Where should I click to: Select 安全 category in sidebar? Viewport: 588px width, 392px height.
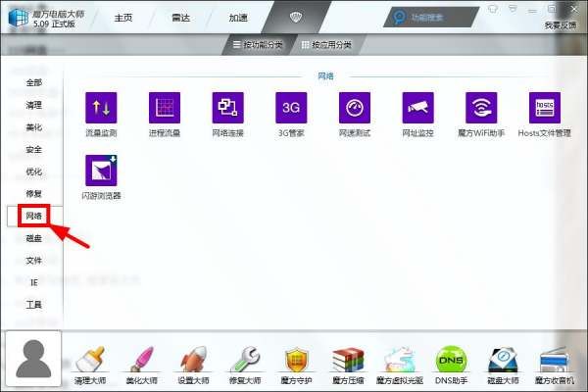(x=33, y=149)
